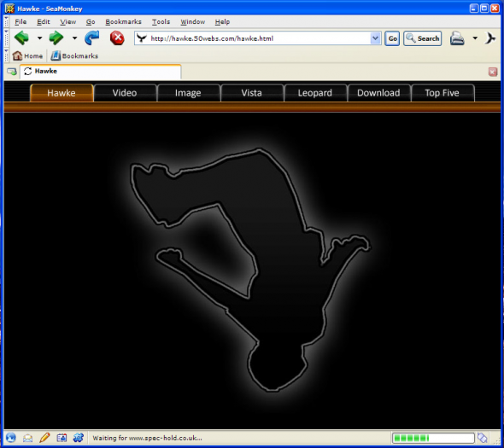Image resolution: width=504 pixels, height=448 pixels.
Task: Expand the Forward history dropdown arrow
Action: click(74, 38)
